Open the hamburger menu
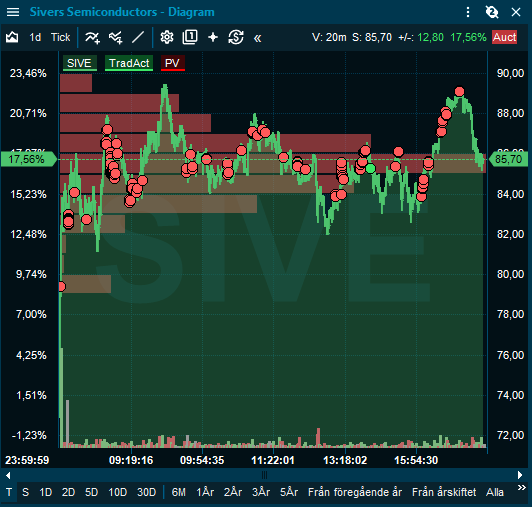 pos(13,12)
